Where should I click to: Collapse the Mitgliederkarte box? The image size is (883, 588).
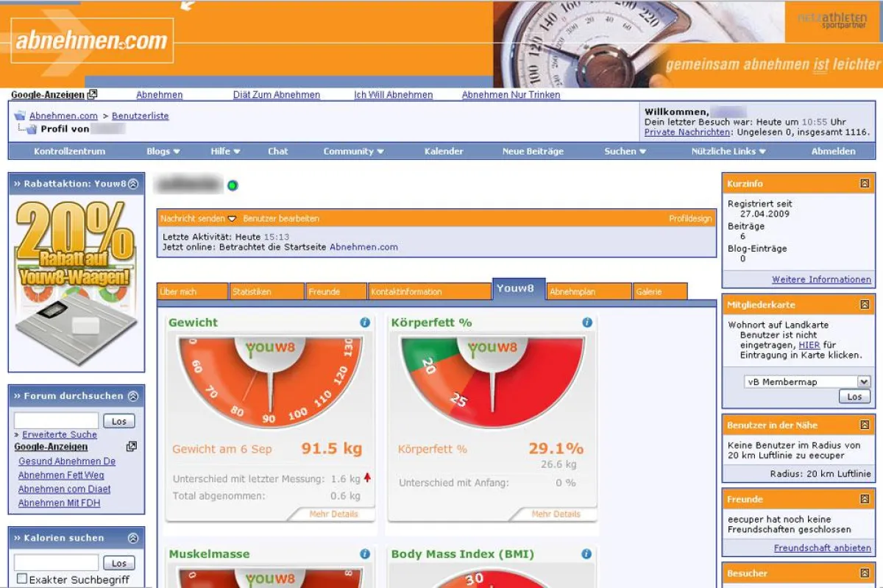tap(865, 305)
